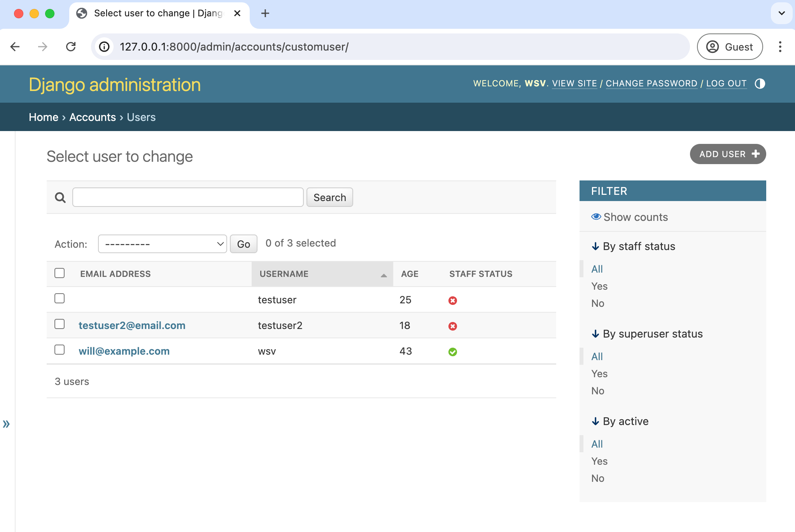Click the eye icon beside Show counts

click(596, 217)
